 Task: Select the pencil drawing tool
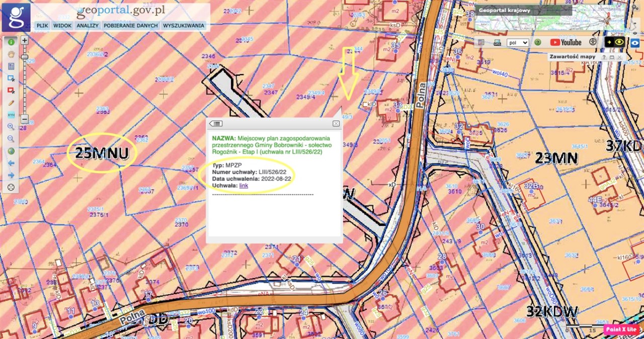click(x=11, y=103)
